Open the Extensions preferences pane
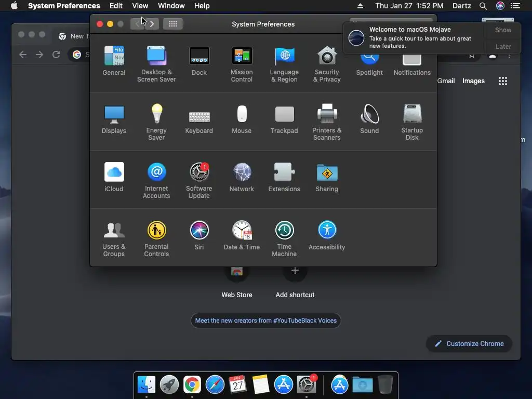Viewport: 532px width, 399px height. [284, 177]
